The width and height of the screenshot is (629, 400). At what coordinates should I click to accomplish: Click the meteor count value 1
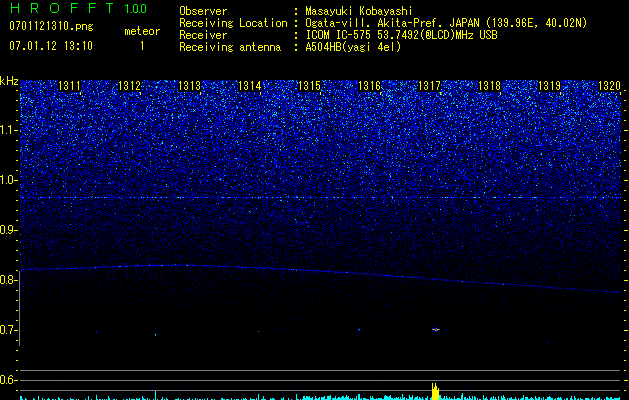[141, 46]
